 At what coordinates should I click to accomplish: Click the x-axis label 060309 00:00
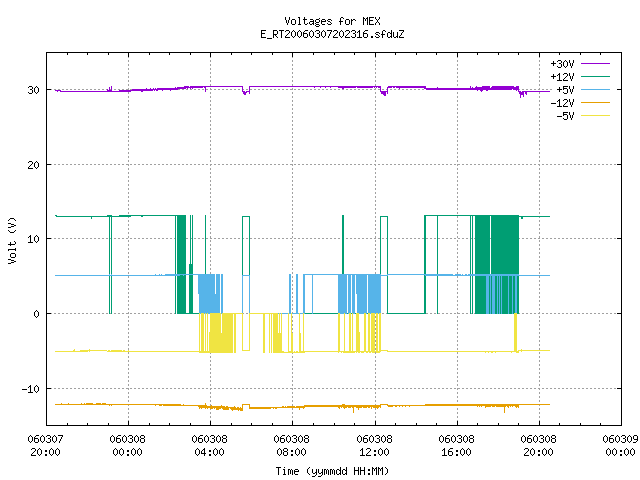tap(620, 446)
